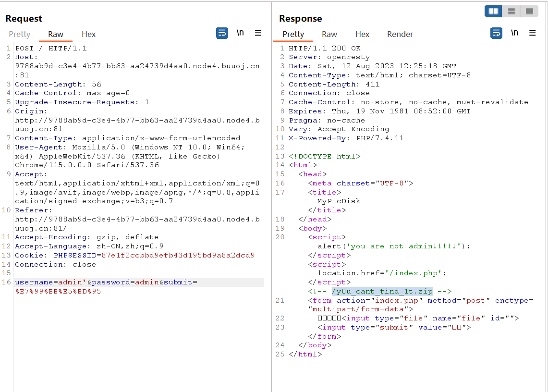Select side-by-side layout view icon
This screenshot has width=548, height=392.
point(493,12)
